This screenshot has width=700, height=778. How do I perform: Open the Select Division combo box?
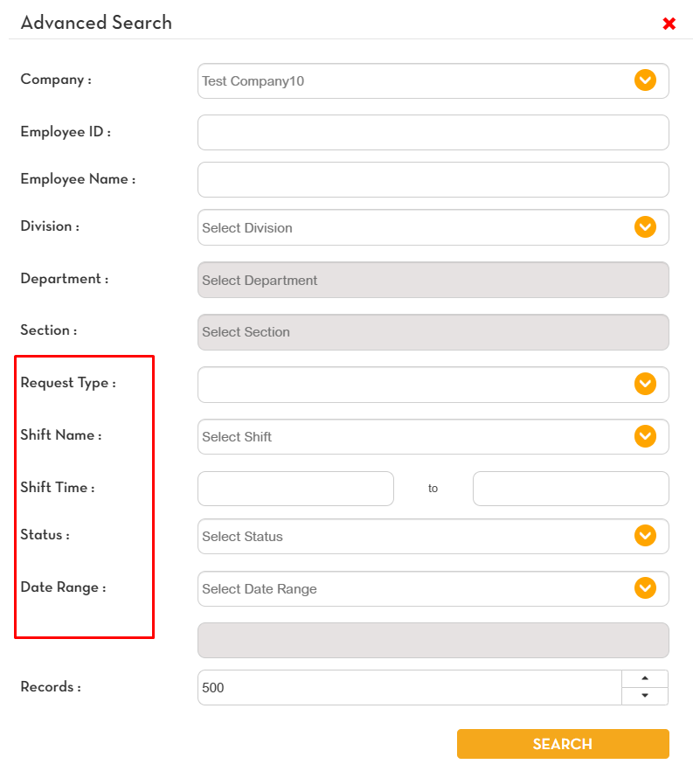pos(433,227)
